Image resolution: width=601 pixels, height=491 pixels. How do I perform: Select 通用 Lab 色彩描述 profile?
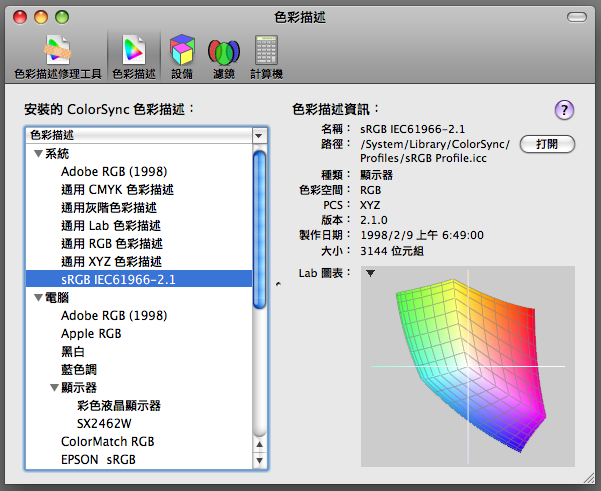click(x=111, y=226)
